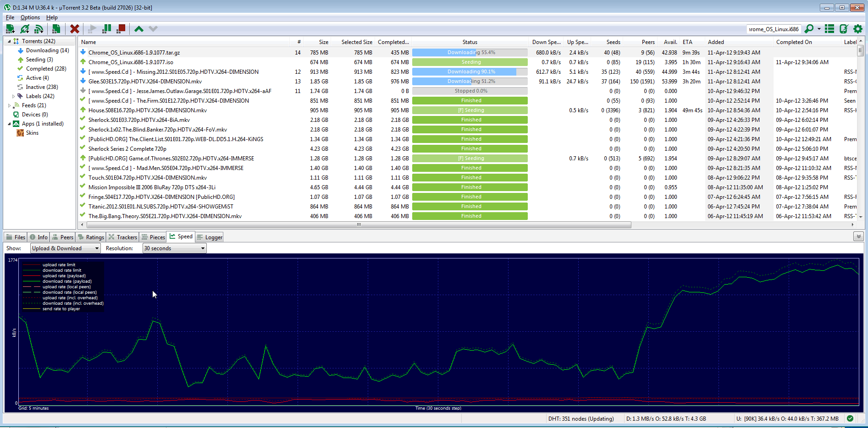Expand the Labels (242) tree node

(13, 96)
